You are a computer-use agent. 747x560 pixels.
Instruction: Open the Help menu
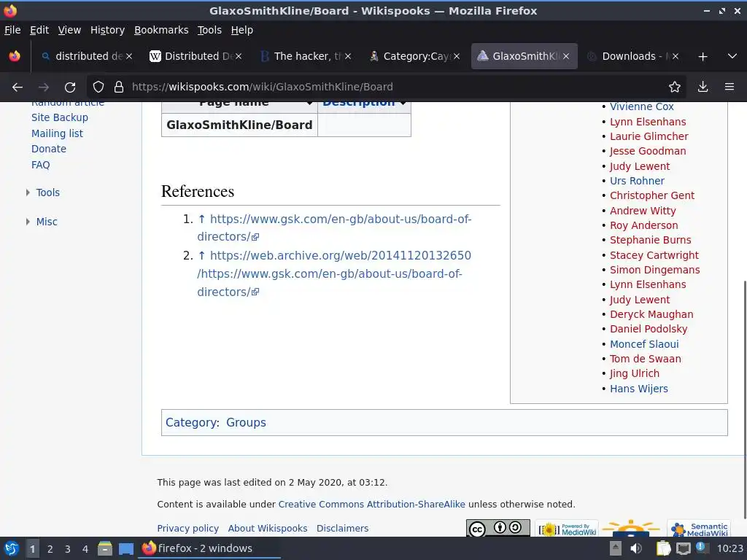pyautogui.click(x=242, y=30)
